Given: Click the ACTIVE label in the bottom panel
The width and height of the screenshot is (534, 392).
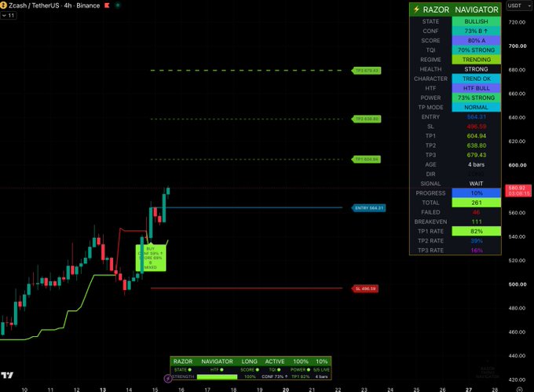Looking at the screenshot, I should 275,361.
